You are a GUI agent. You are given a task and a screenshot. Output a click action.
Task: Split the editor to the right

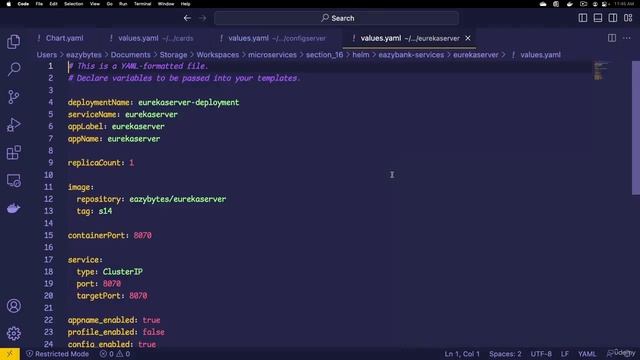point(612,38)
